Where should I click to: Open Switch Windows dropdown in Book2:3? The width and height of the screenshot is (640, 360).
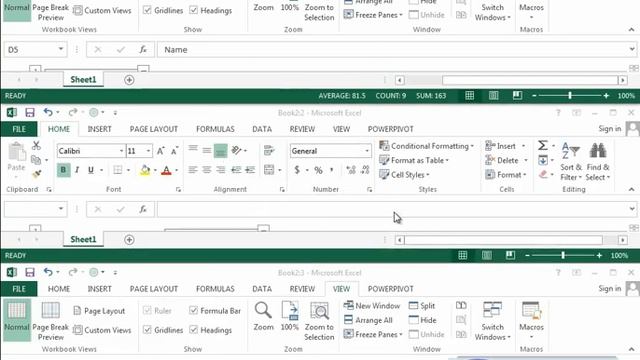pos(493,322)
